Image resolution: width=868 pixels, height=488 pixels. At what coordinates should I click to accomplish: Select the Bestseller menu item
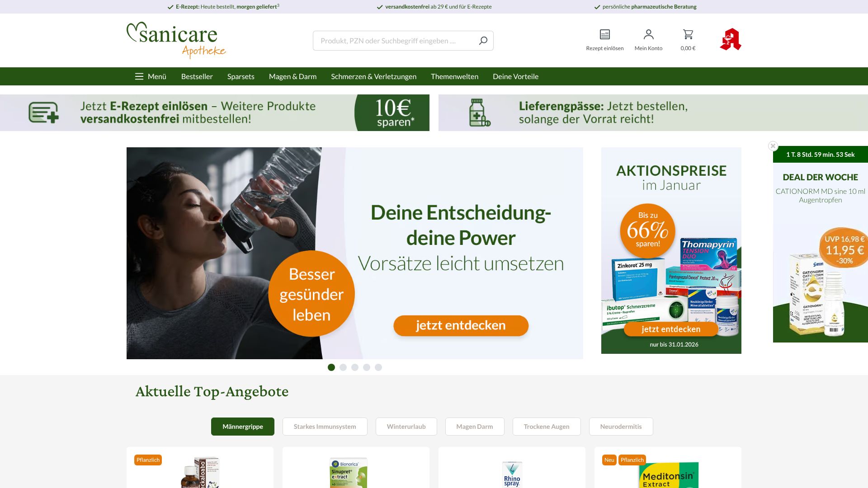point(196,76)
